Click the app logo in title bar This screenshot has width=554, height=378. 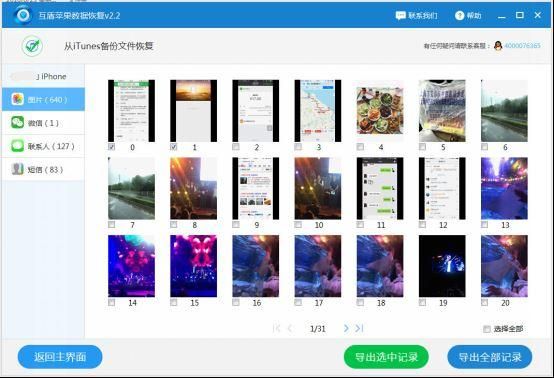coord(23,15)
